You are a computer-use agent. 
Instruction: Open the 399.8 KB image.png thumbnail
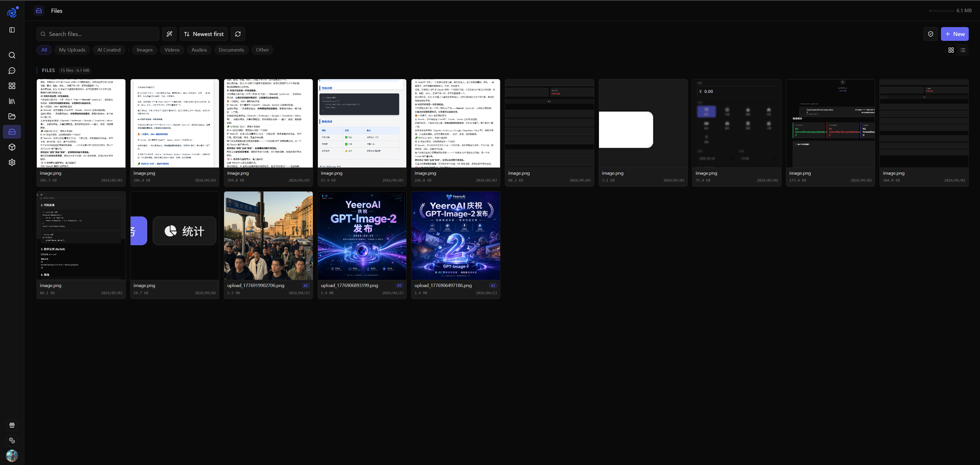click(268, 123)
